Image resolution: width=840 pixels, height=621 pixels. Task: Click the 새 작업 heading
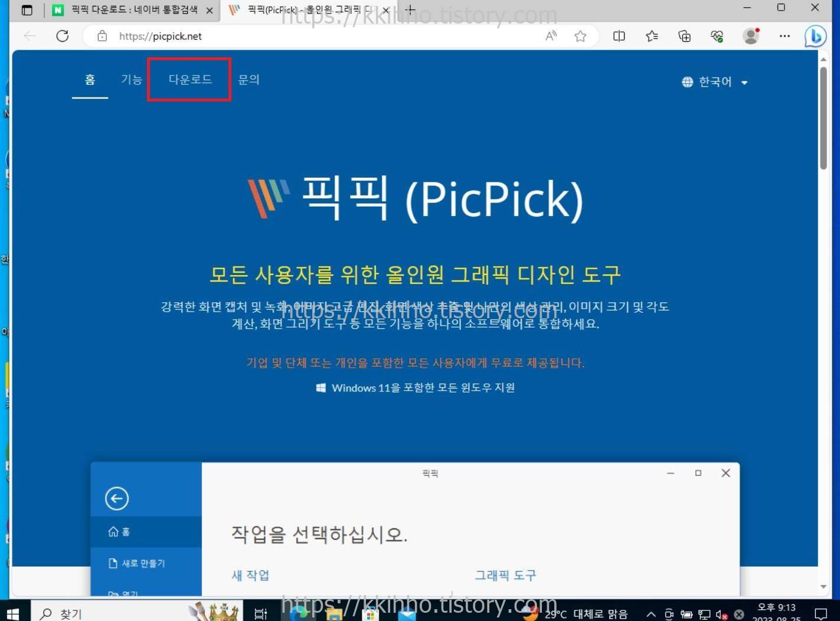[250, 575]
